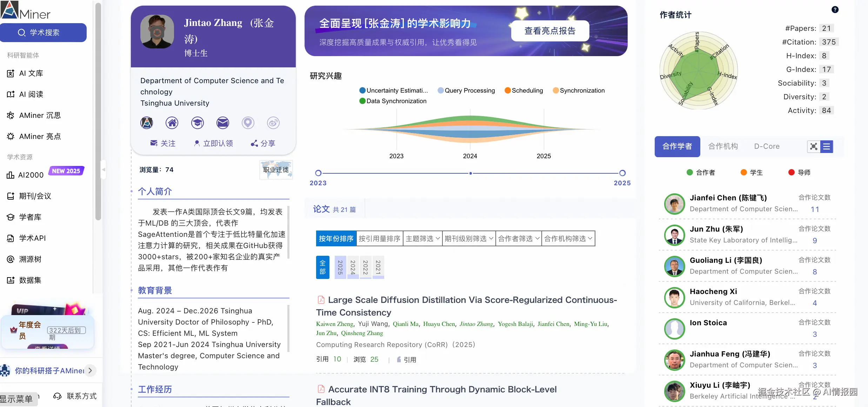This screenshot has height=407, width=868.
Task: Switch to the 合作机构 tab
Action: pyautogui.click(x=723, y=146)
